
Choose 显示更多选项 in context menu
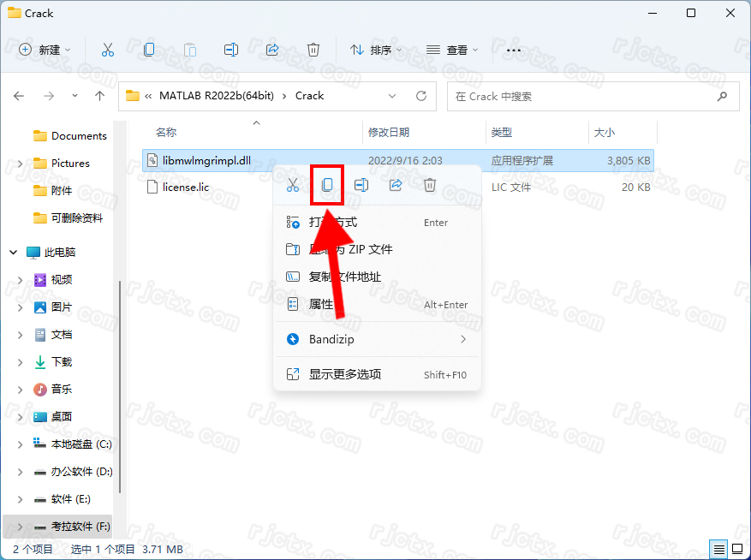pos(345,374)
